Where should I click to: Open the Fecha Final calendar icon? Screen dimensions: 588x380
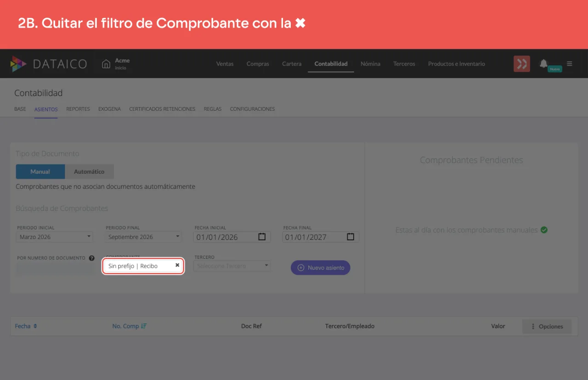pyautogui.click(x=351, y=237)
